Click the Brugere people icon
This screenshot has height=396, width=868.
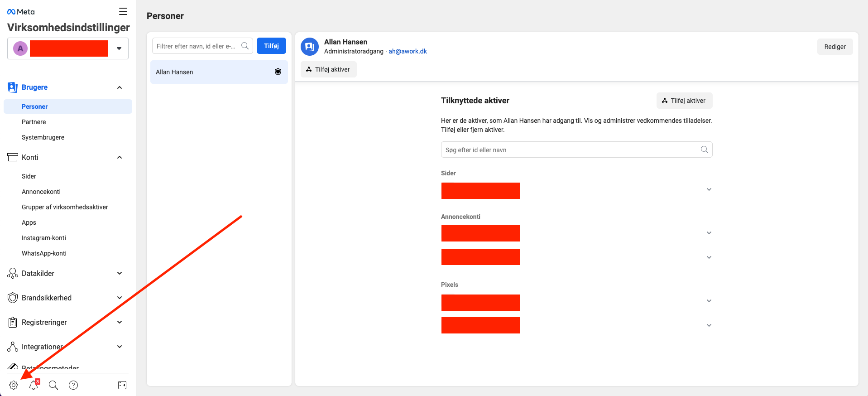point(13,87)
